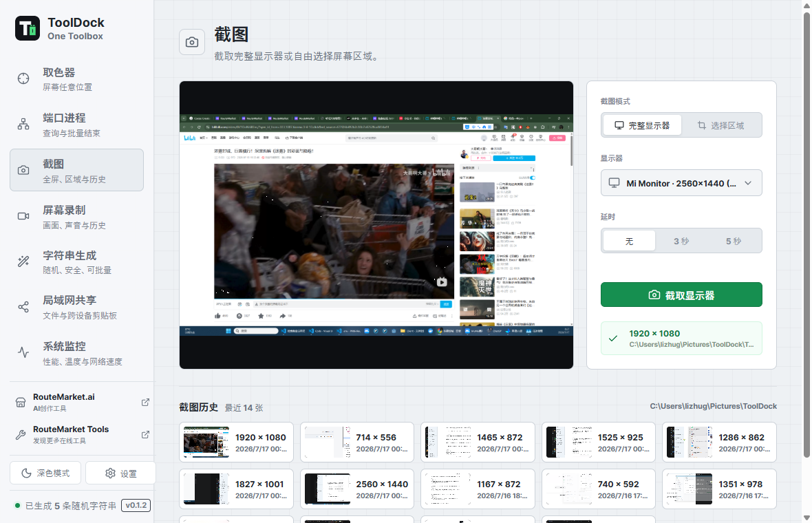The image size is (812, 523).
Task: Open the 1920 × 1080 history screenshot
Action: pyautogui.click(x=236, y=442)
